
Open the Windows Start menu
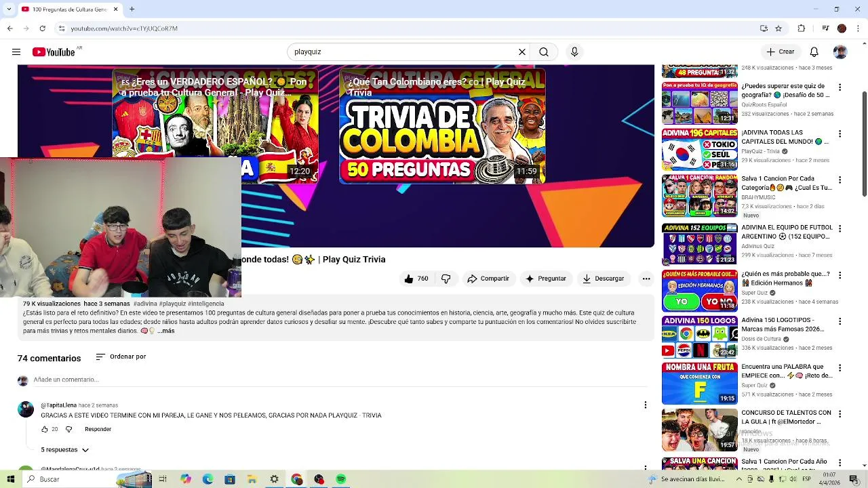click(11, 479)
